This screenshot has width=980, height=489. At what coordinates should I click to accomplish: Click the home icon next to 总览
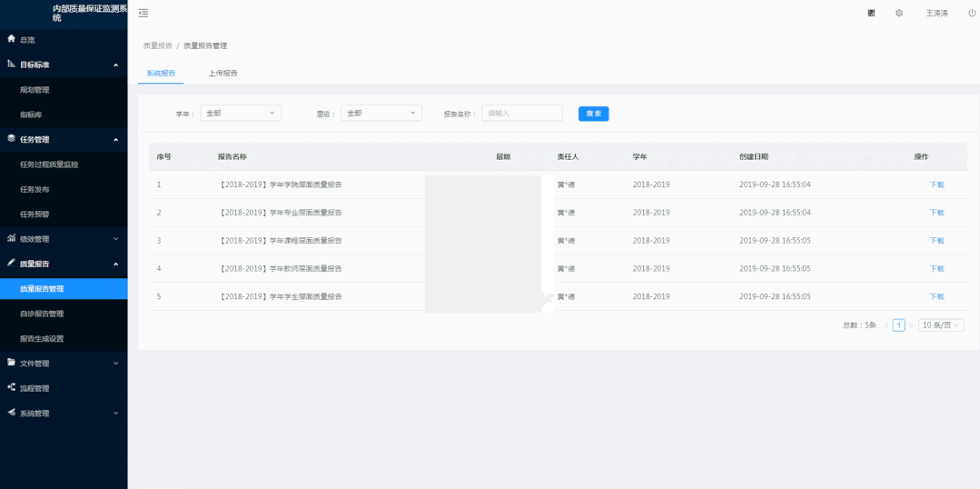coord(11,39)
